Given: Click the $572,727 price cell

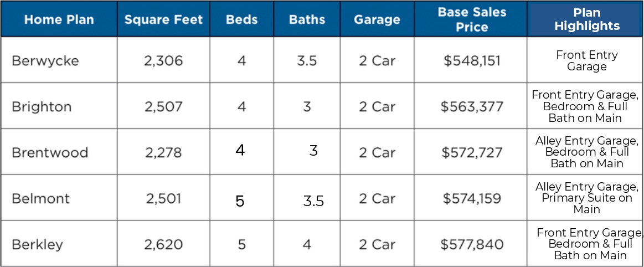Looking at the screenshot, I should [x=472, y=152].
